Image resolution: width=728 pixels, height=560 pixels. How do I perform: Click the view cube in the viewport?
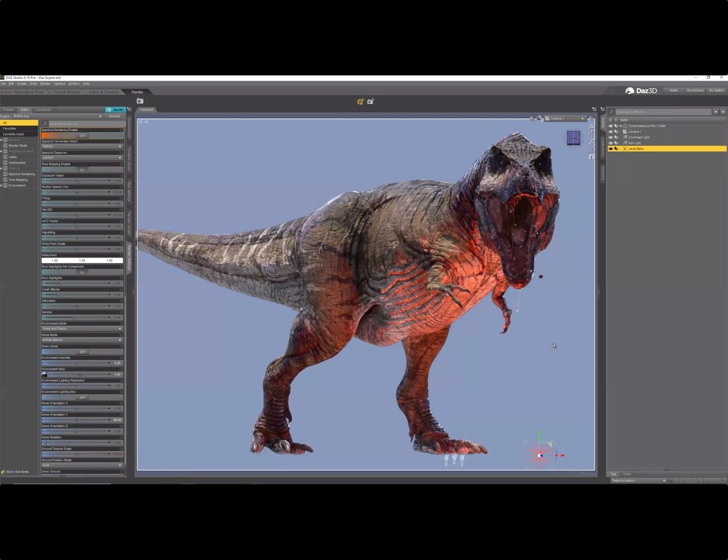pyautogui.click(x=573, y=138)
